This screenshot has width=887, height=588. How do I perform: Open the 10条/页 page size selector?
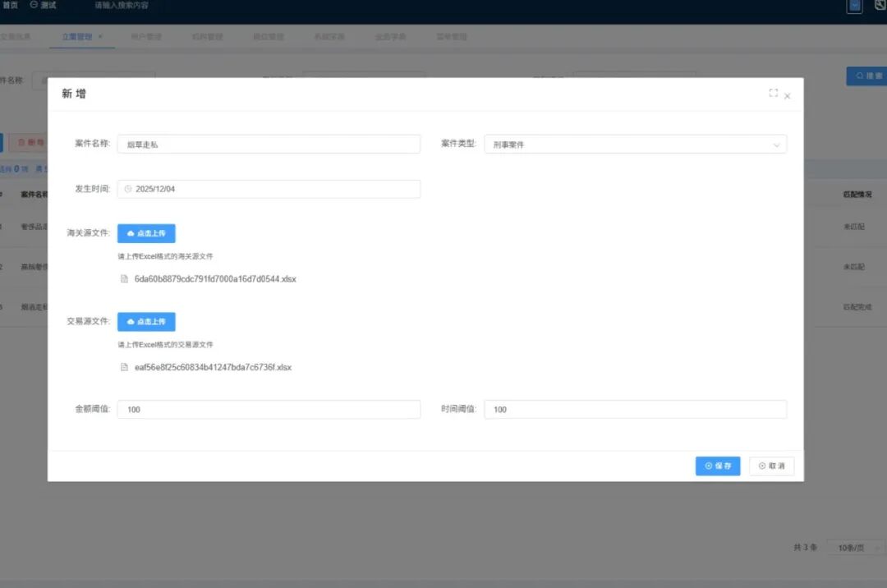(855, 548)
